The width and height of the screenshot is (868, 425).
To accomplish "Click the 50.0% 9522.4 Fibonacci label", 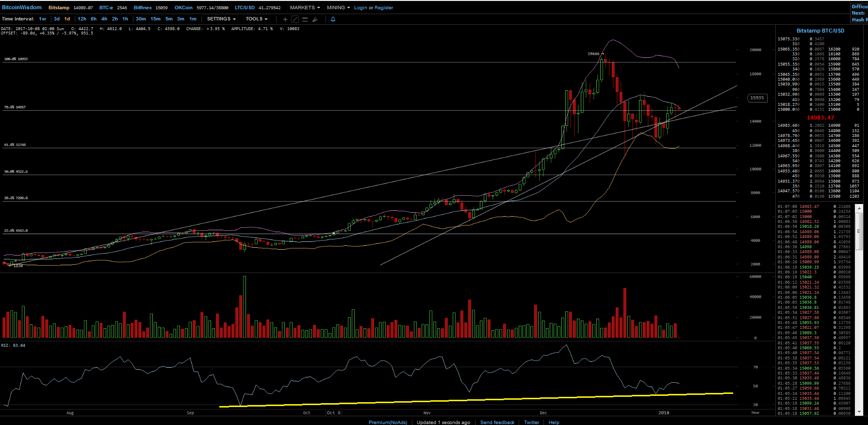I will 16,171.
